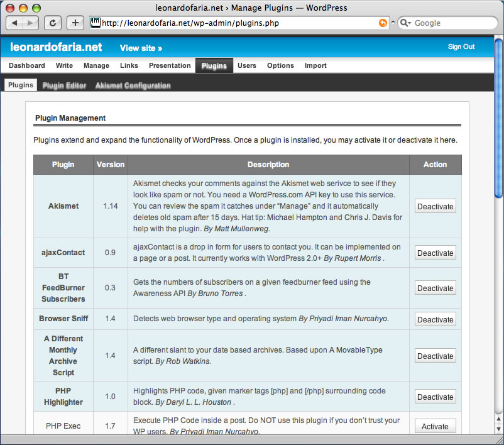Screen dimensions: 504x445
Task: Click the Browser Sniff plugin name
Action: click(x=63, y=319)
